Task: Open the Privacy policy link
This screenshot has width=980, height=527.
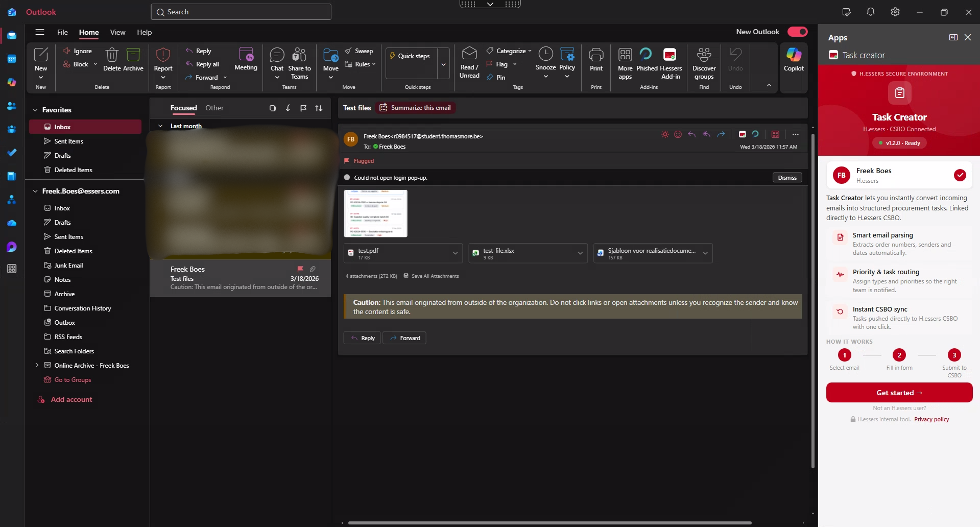Action: (x=931, y=419)
